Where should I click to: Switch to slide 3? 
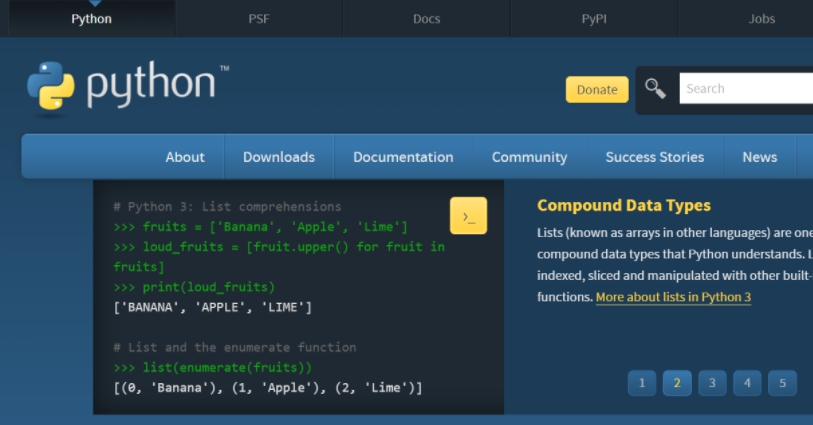pyautogui.click(x=712, y=383)
